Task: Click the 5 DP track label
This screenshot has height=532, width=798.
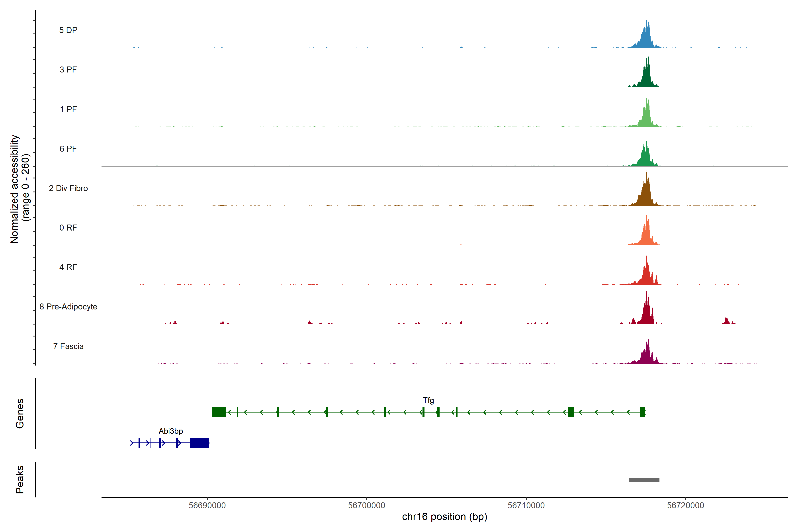Action: pos(68,30)
